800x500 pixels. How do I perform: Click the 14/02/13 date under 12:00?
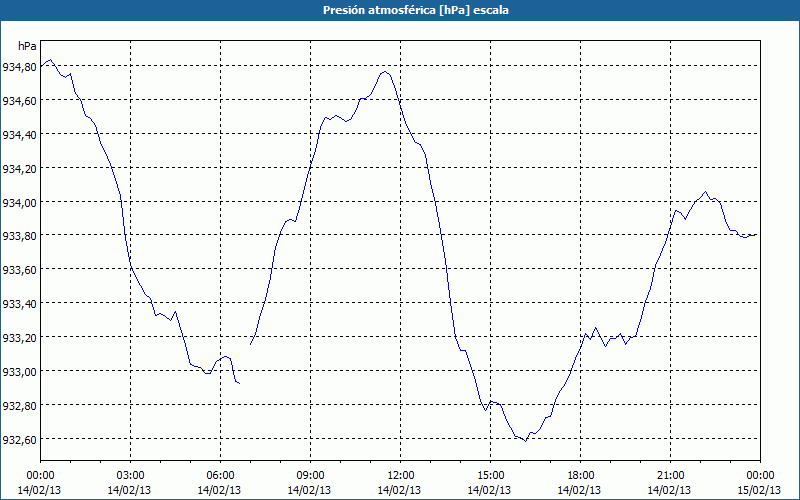[399, 490]
